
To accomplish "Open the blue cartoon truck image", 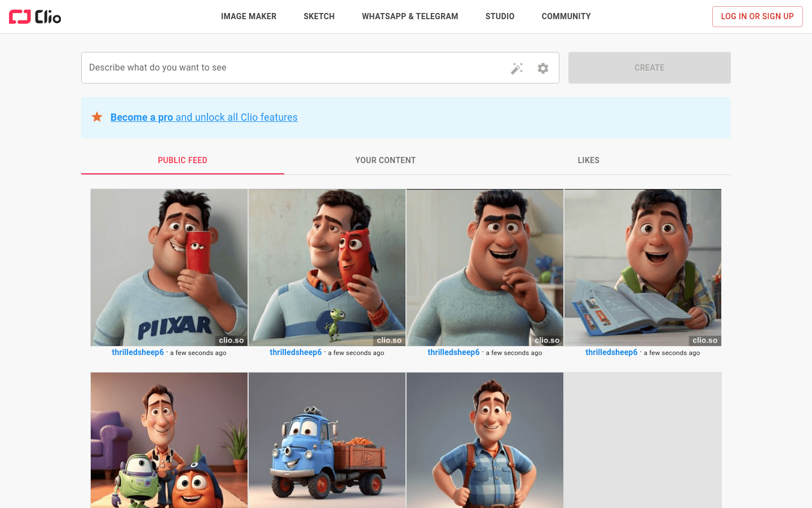I will 327,440.
